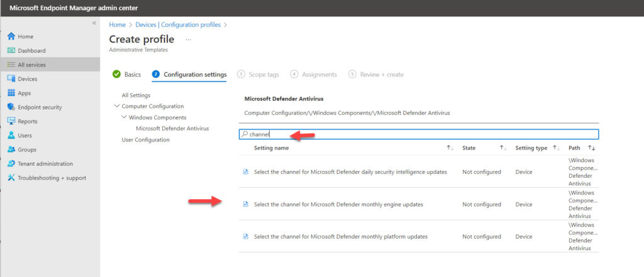Select All Settings in the tree

[136, 95]
